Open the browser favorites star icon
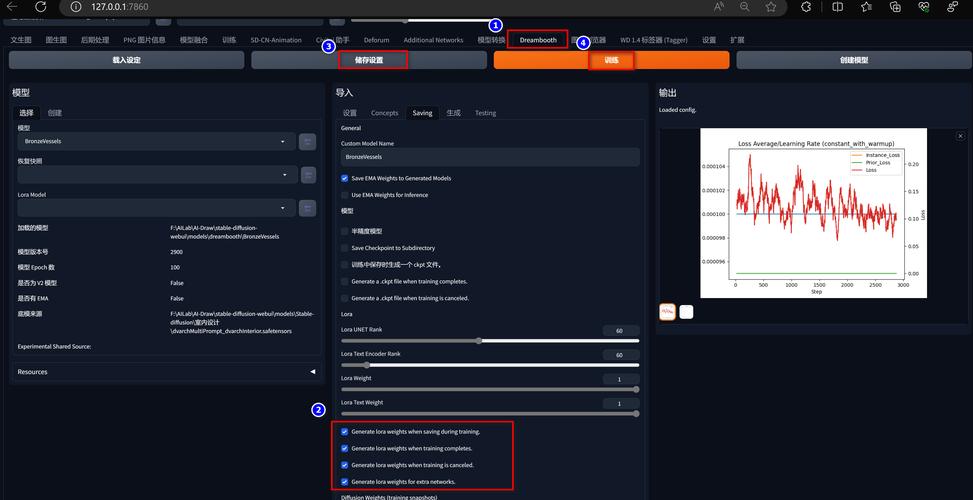 pyautogui.click(x=771, y=7)
